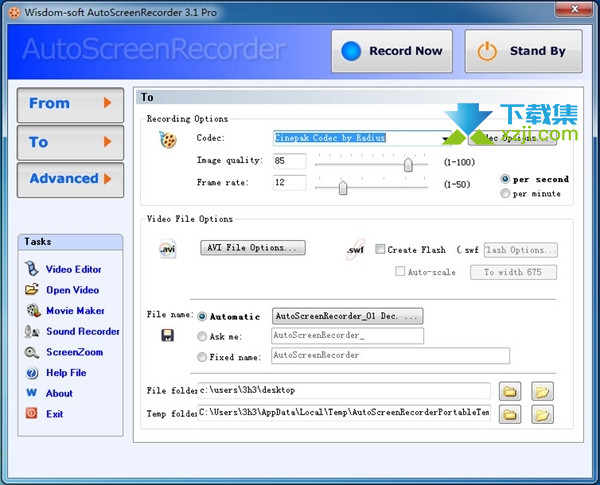Click the ScreenZoom magnifier icon
This screenshot has height=485, width=600.
click(32, 352)
